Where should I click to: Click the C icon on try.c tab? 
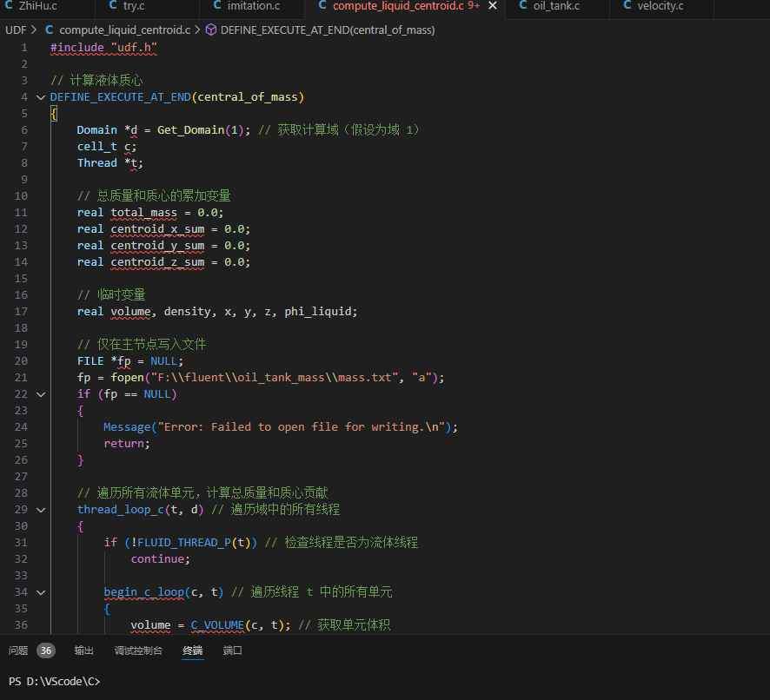[114, 7]
